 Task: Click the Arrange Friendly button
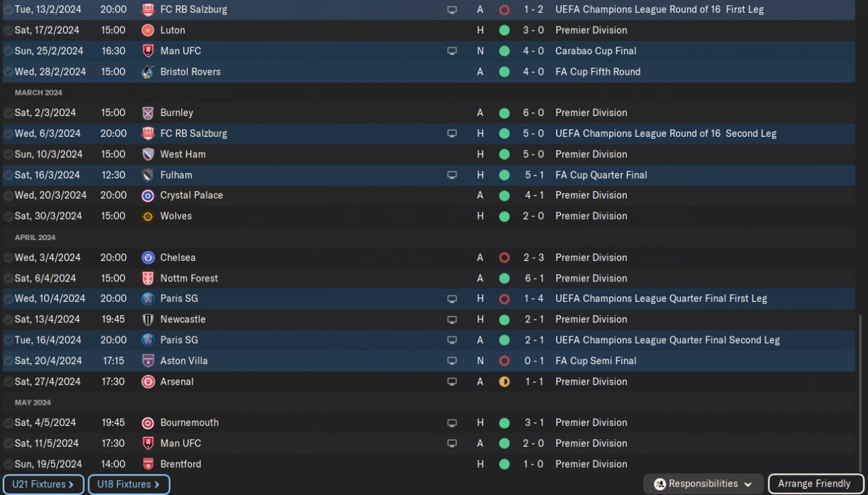click(x=814, y=484)
